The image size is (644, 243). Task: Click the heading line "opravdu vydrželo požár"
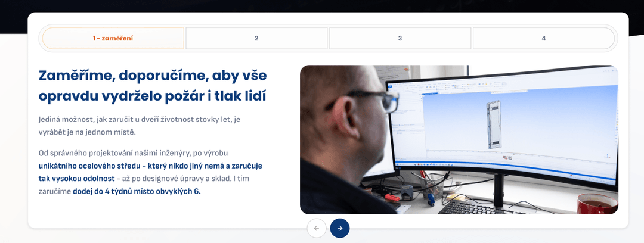(152, 96)
